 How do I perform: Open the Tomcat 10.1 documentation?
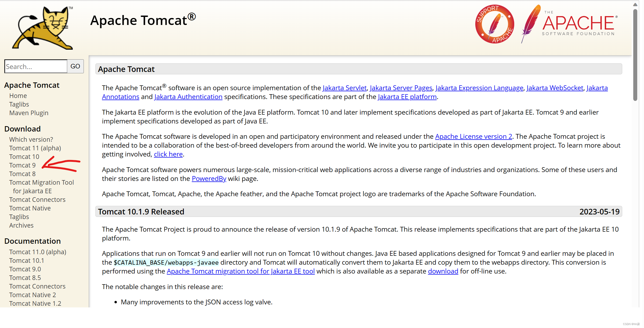(26, 260)
